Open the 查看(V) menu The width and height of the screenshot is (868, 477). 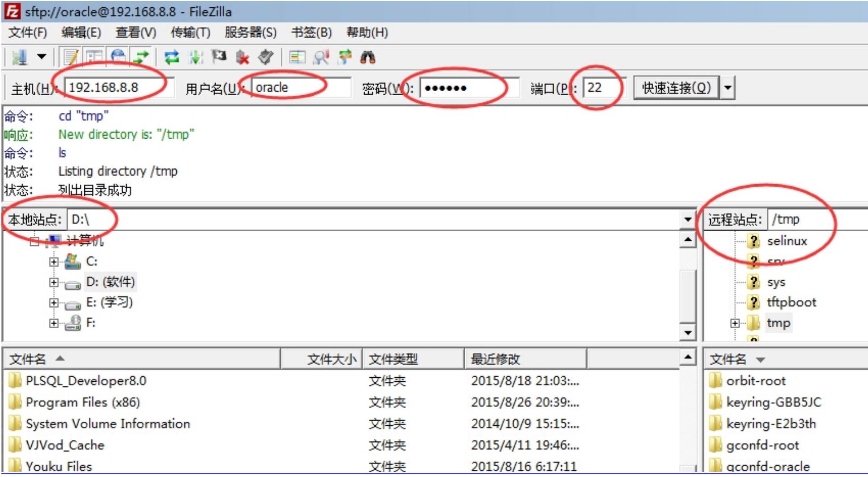135,33
